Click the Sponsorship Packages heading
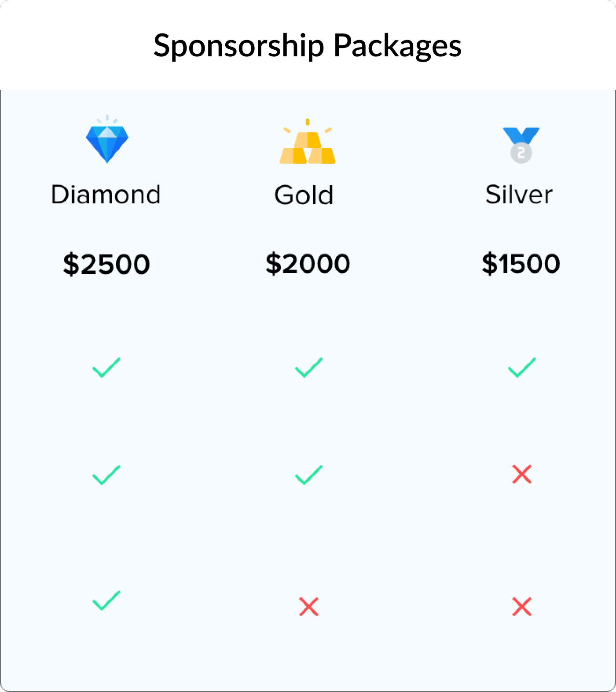The image size is (616, 692). [308, 45]
